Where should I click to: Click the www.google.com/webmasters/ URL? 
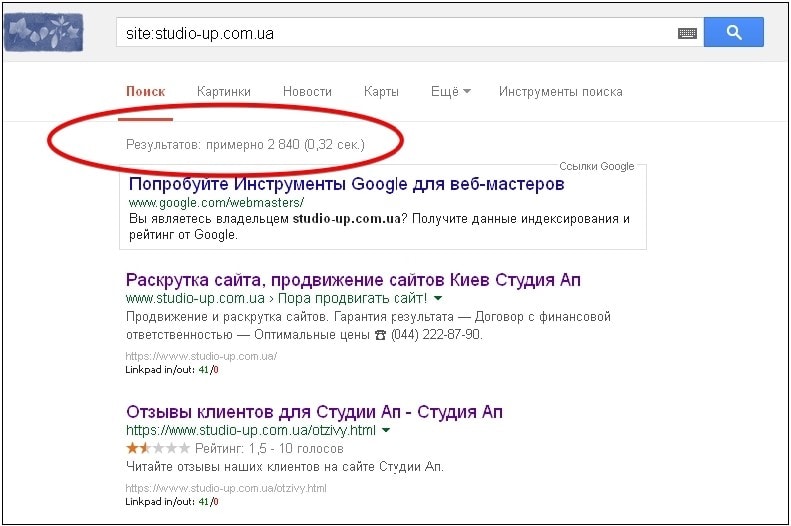(216, 203)
